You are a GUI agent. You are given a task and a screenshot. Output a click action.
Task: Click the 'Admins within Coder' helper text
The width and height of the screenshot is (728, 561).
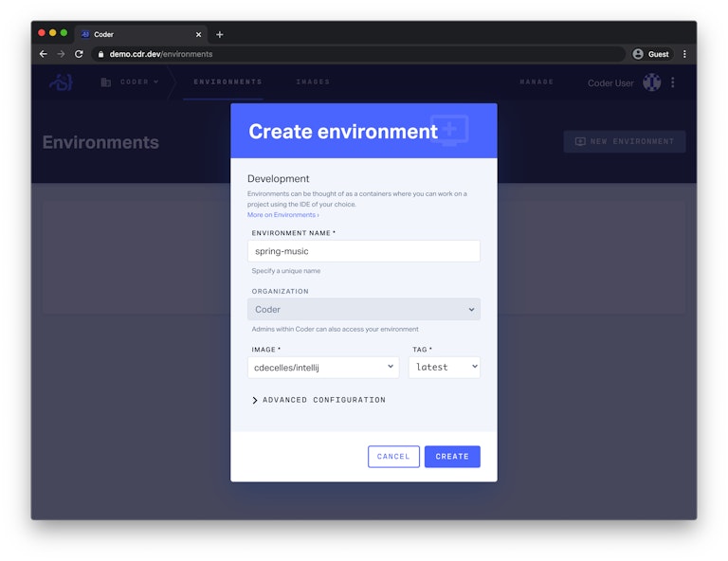pyautogui.click(x=335, y=329)
